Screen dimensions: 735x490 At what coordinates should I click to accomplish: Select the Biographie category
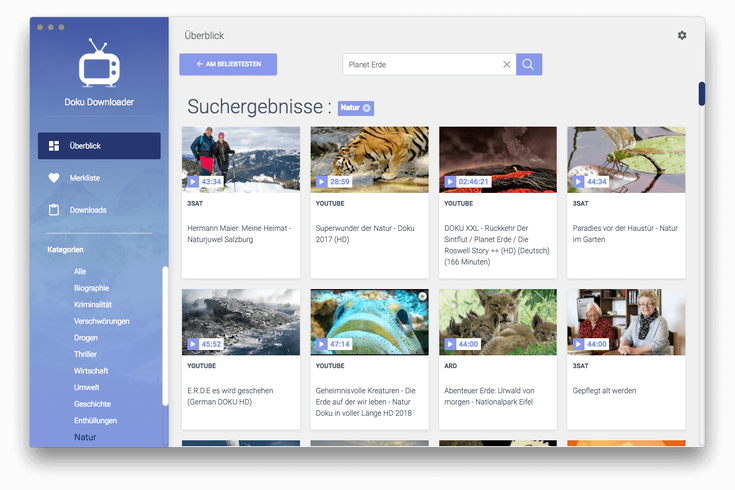(x=91, y=288)
